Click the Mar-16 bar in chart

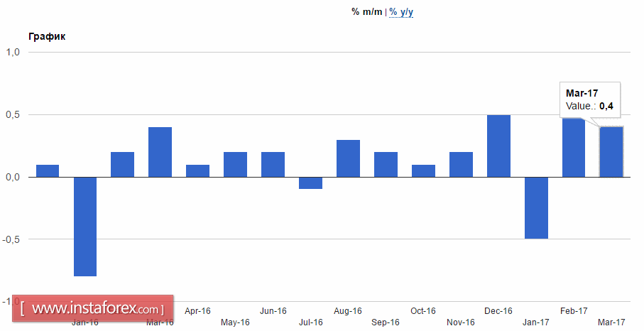tap(160, 152)
